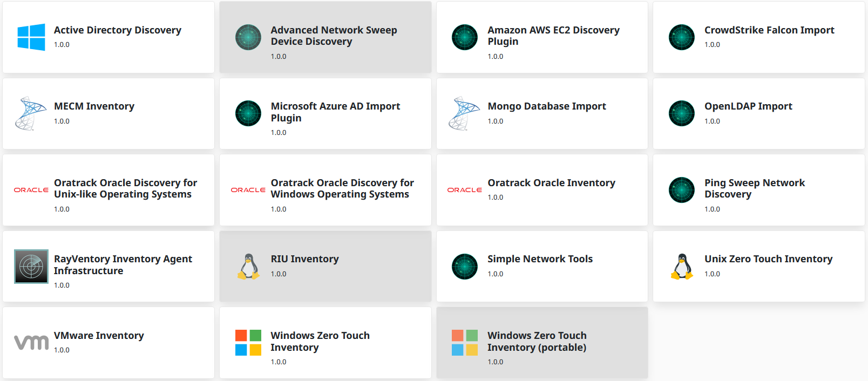The image size is (868, 381).
Task: Click the Mongo Database Import icon
Action: [x=464, y=113]
